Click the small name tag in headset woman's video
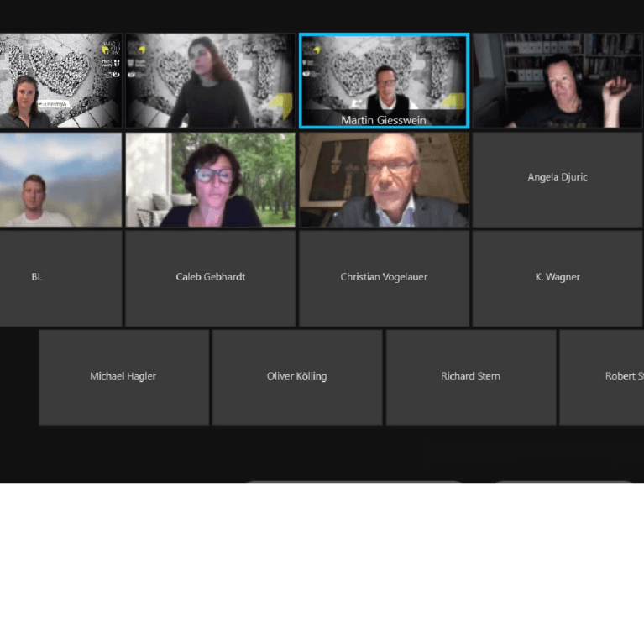The image size is (644, 644). pyautogui.click(x=53, y=104)
